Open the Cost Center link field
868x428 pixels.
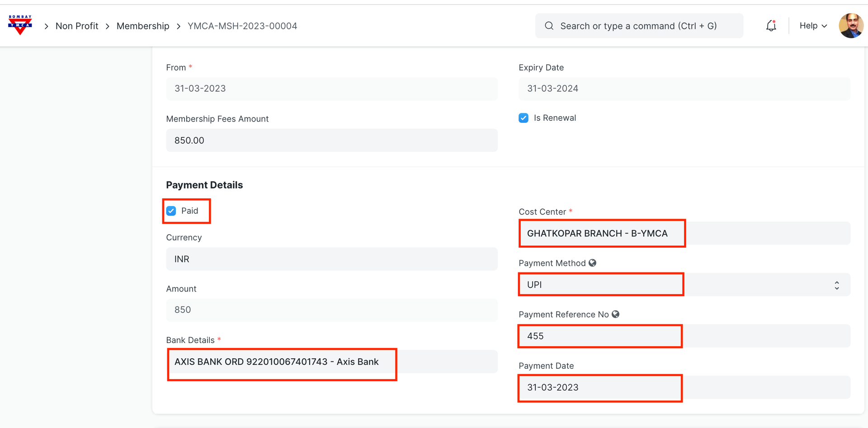[x=684, y=233]
